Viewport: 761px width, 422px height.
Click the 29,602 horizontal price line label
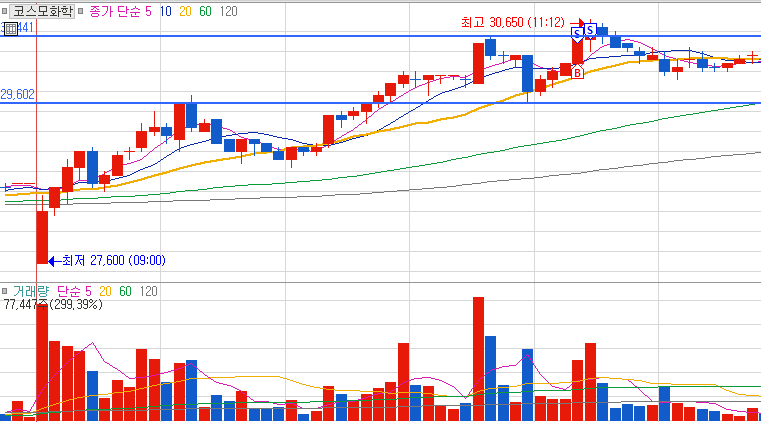17,94
